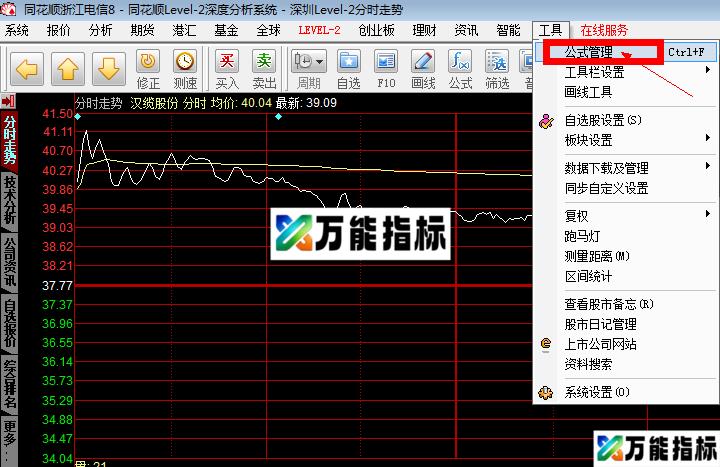
Task: Collapse the 工具 menu
Action: (x=551, y=31)
